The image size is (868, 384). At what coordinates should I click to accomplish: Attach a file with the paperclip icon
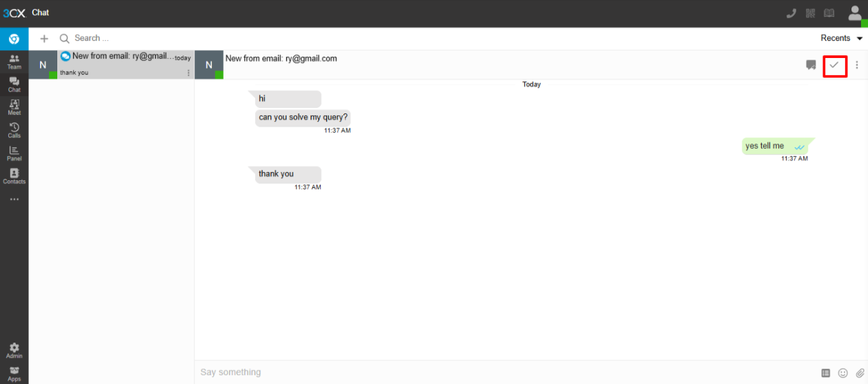click(860, 373)
